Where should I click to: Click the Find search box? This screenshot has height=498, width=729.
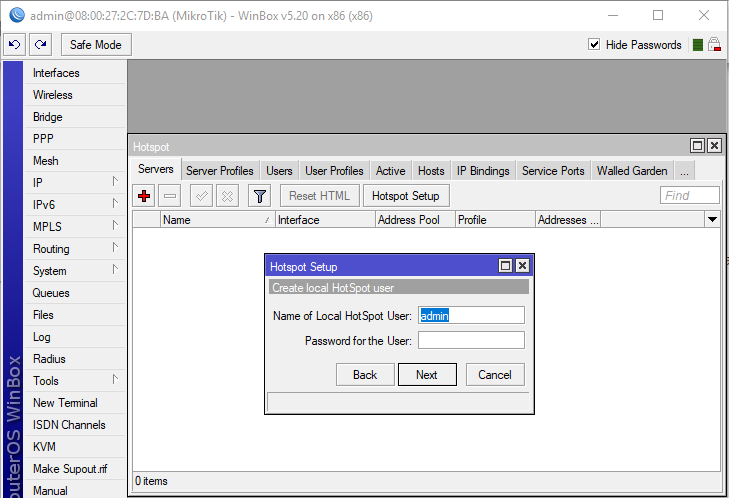click(x=690, y=195)
